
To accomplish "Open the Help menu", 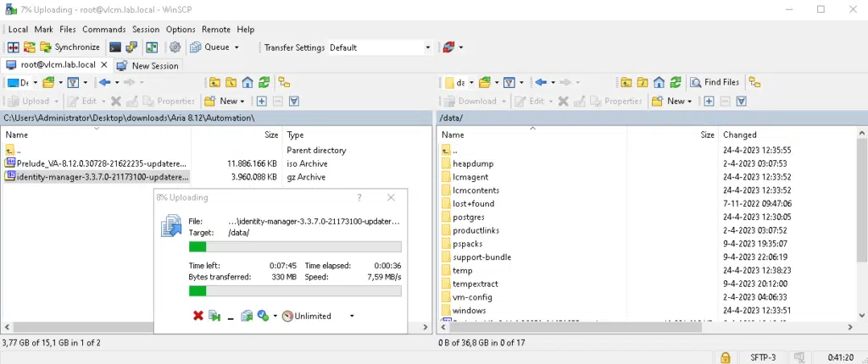I will point(245,30).
